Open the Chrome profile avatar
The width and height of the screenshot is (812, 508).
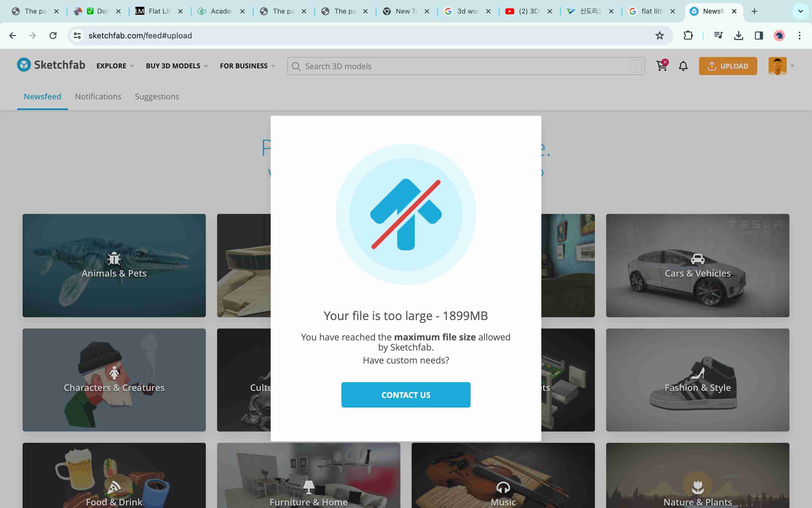pyautogui.click(x=779, y=35)
